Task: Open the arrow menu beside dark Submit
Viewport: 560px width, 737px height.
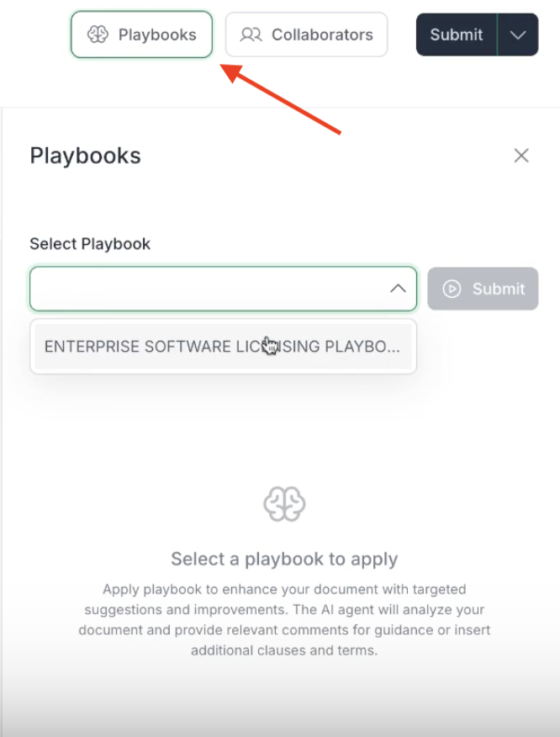Action: click(x=518, y=34)
